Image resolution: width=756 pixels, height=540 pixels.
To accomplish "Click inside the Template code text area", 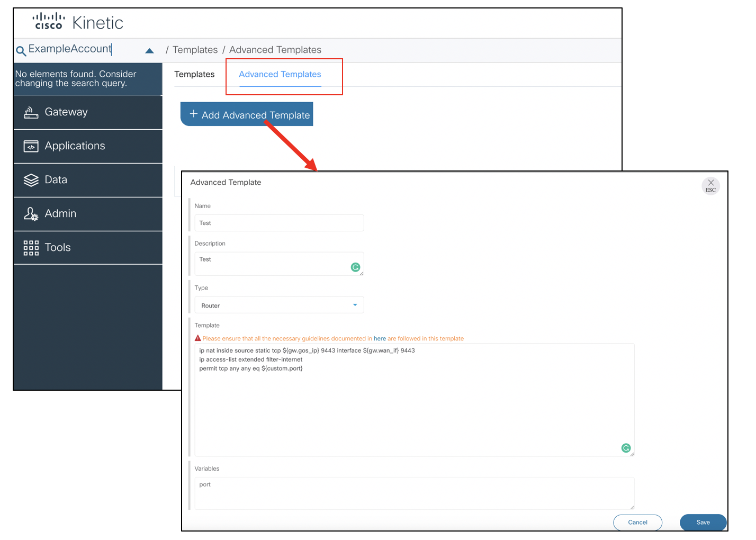I will click(x=415, y=400).
